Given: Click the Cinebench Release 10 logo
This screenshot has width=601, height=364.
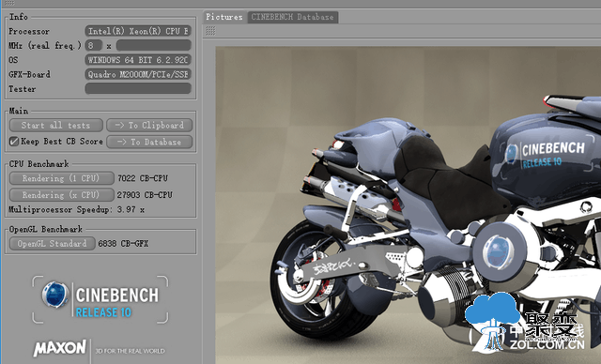Looking at the screenshot, I should [x=100, y=299].
